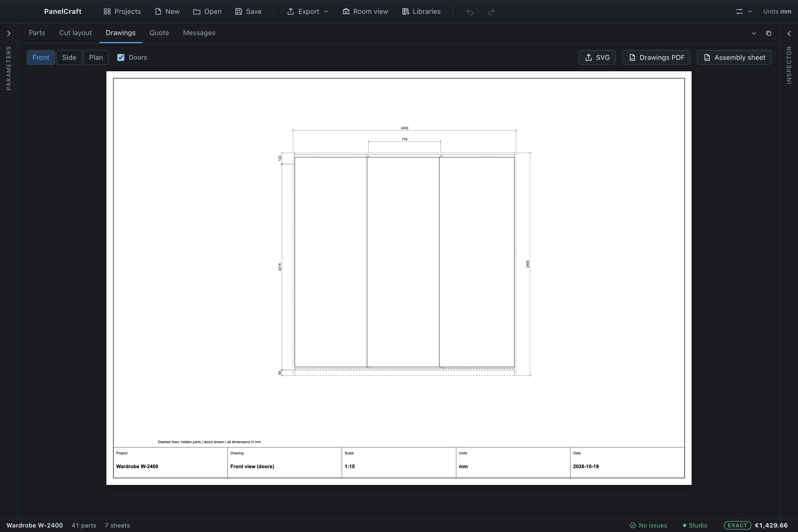Click the PanelCraft app logo
798x532 pixels.
click(x=63, y=11)
